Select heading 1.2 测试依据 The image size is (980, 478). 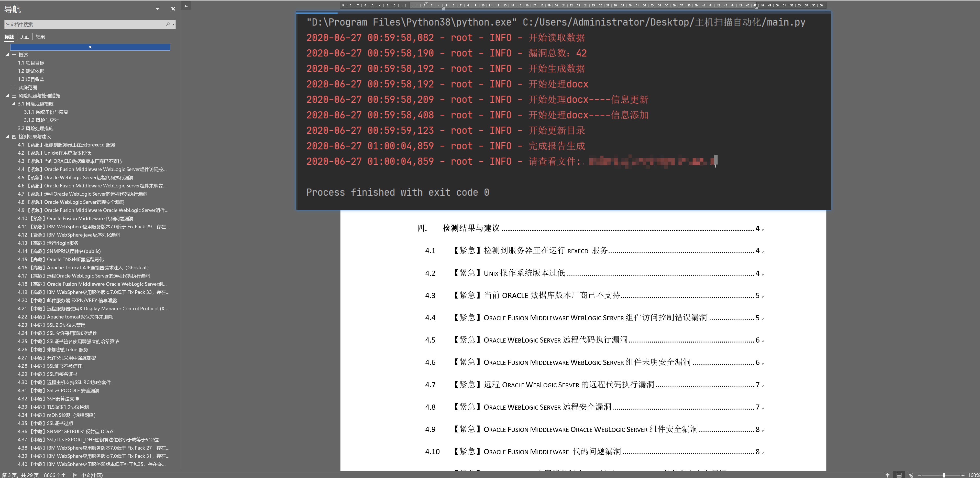[x=31, y=71]
